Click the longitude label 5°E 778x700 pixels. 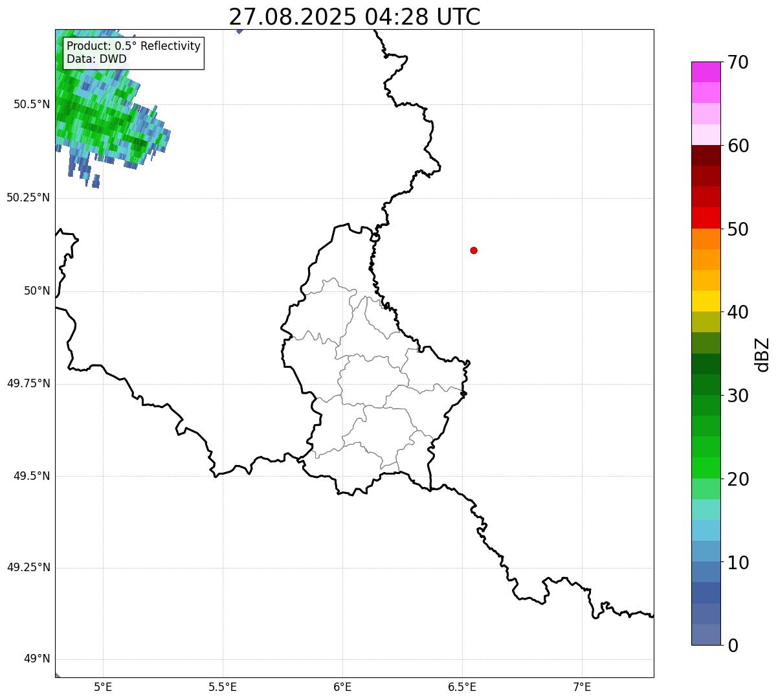click(x=103, y=686)
